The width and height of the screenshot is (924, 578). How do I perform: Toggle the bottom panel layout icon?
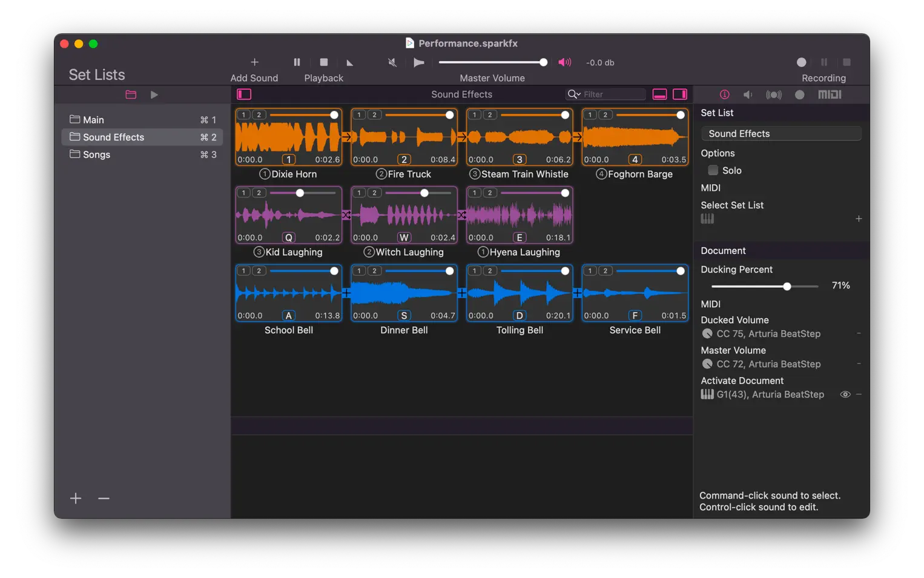659,94
